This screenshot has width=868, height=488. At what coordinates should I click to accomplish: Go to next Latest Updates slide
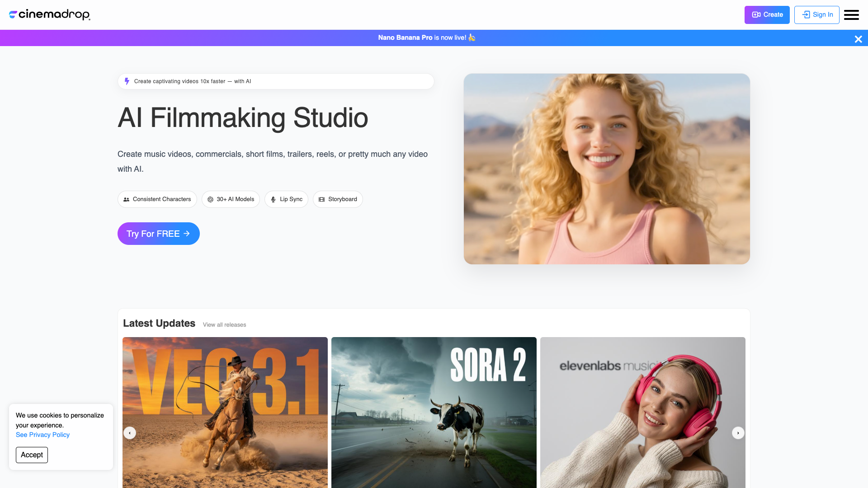click(x=738, y=433)
